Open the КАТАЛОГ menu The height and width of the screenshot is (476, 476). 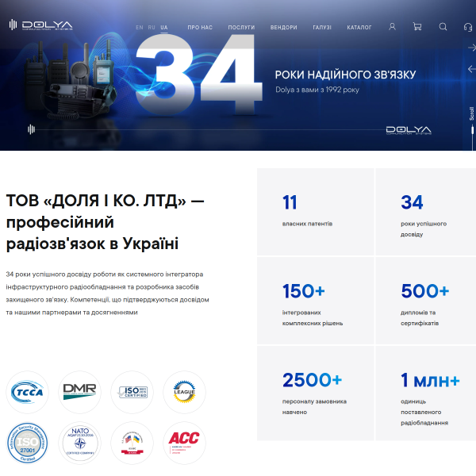click(x=359, y=27)
